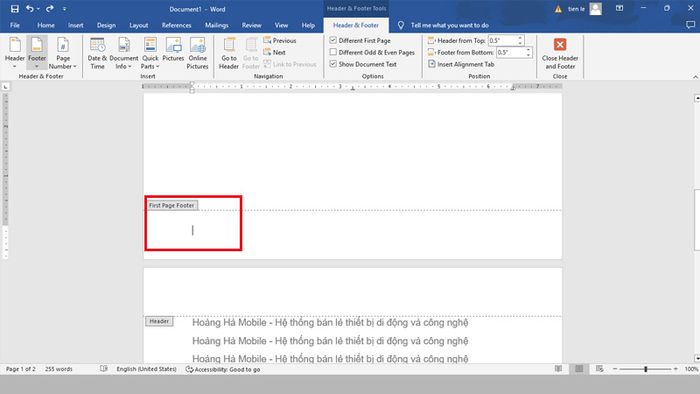Image resolution: width=700 pixels, height=394 pixels.
Task: Open the References tab
Action: (176, 25)
